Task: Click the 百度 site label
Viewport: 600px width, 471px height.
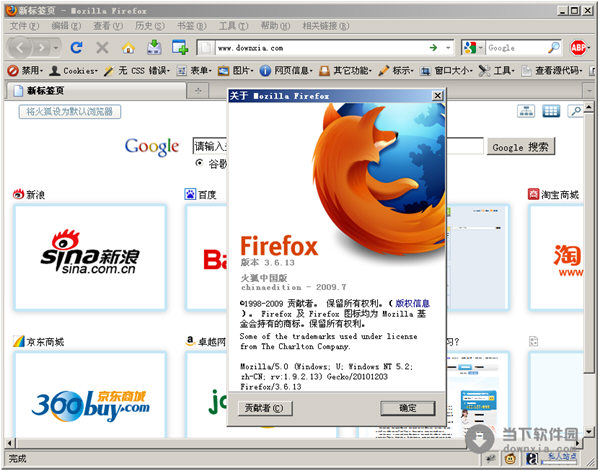Action: click(207, 194)
